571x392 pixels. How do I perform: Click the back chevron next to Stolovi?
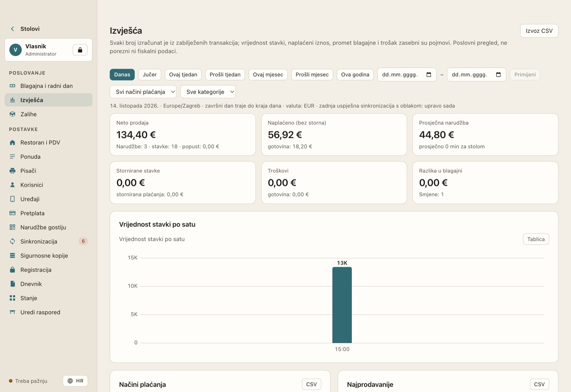click(12, 29)
